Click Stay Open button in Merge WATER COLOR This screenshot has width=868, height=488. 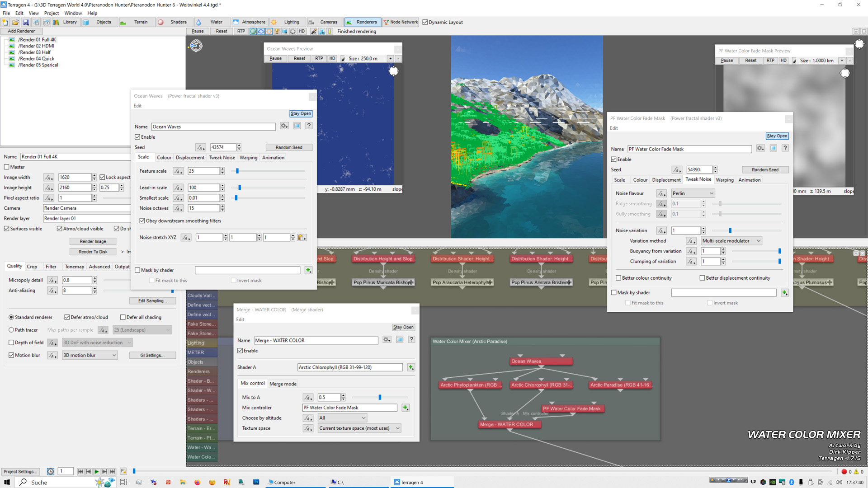pyautogui.click(x=404, y=327)
